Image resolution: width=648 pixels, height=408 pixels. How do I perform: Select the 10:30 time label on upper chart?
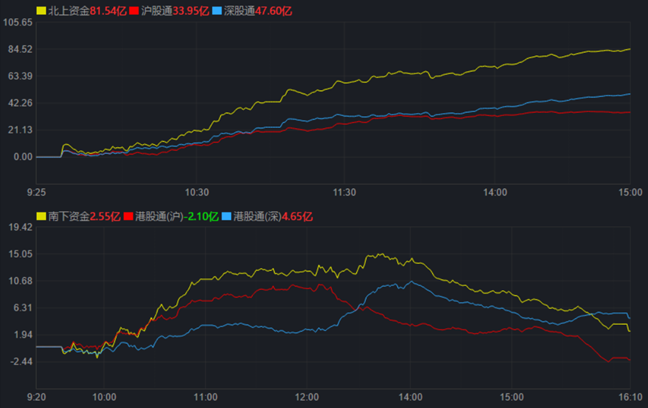197,191
